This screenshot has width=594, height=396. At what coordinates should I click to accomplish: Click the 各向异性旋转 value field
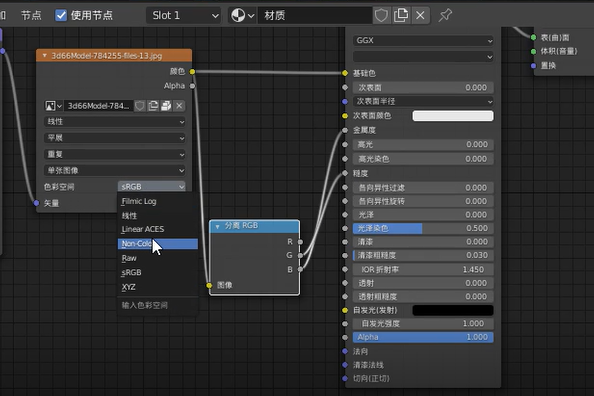click(423, 201)
